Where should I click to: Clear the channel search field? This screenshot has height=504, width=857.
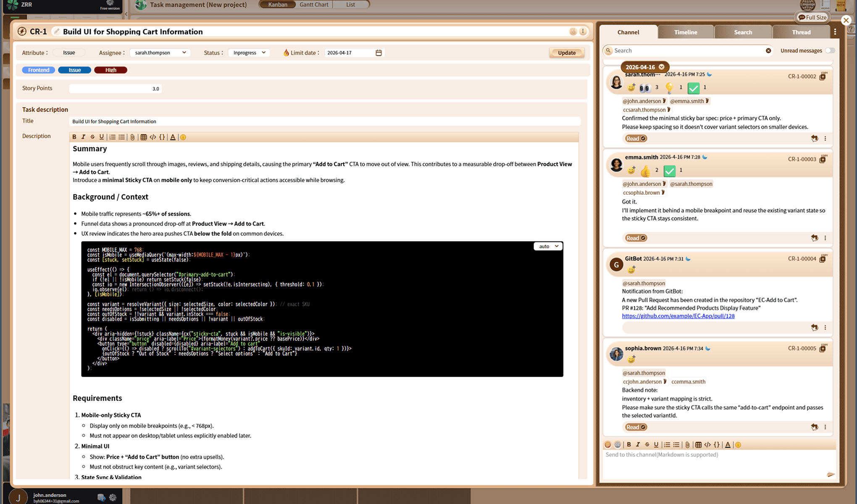(x=768, y=50)
